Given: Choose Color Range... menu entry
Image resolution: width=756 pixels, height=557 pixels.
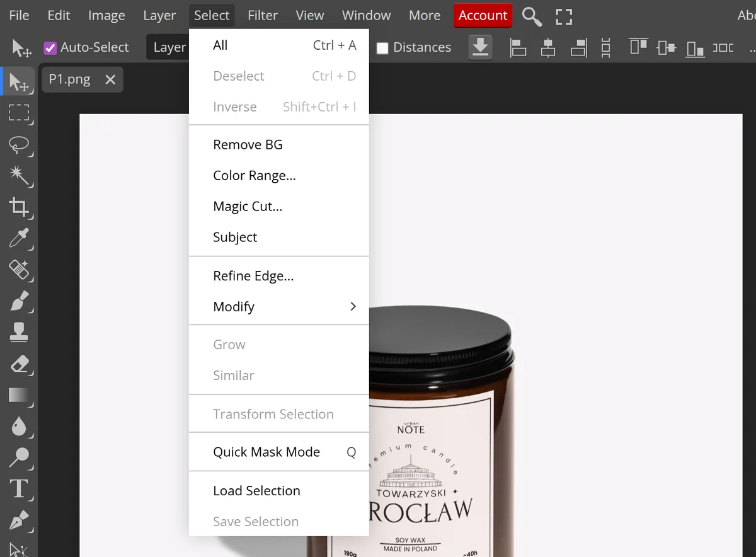Looking at the screenshot, I should 278,176.
